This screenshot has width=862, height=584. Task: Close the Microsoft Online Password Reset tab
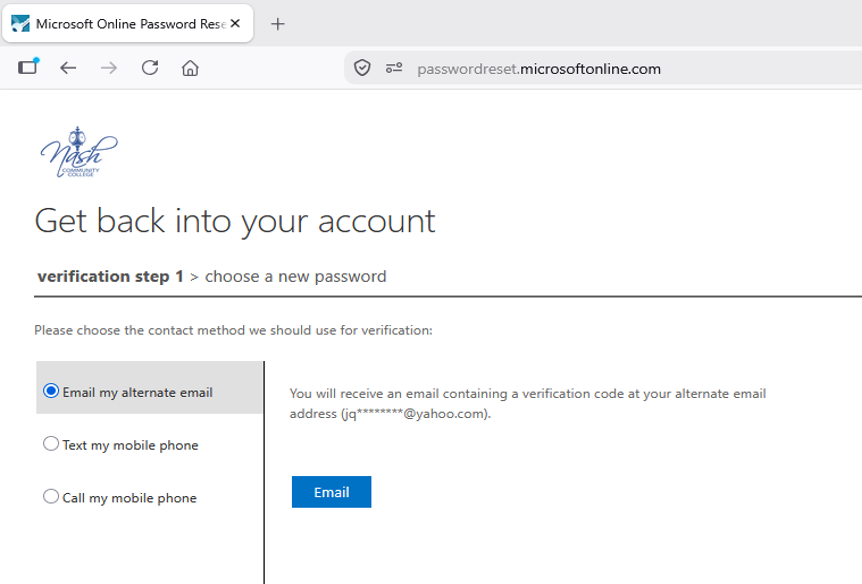point(235,24)
